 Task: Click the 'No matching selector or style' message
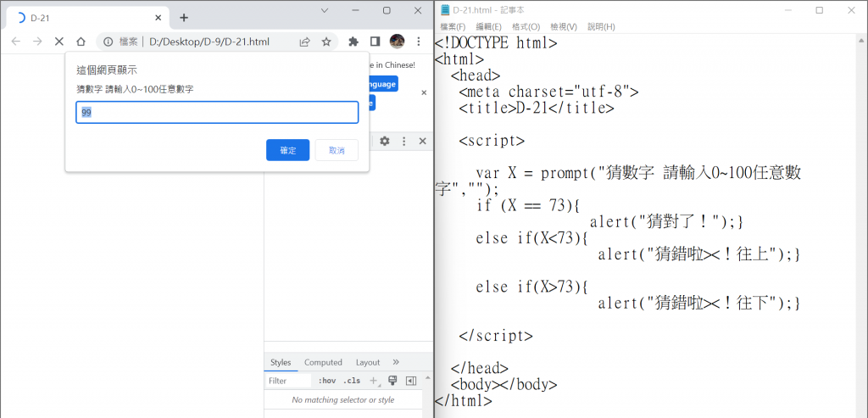coord(343,399)
